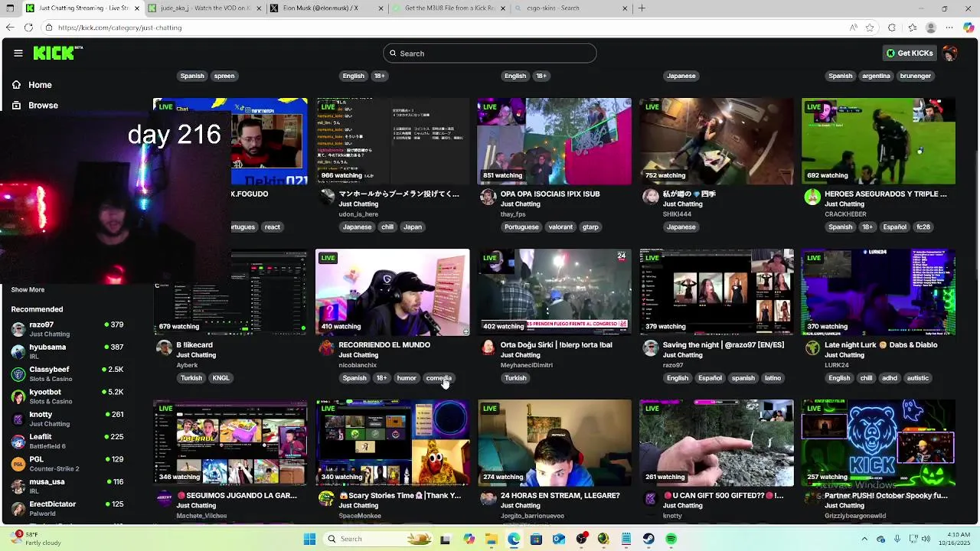Image resolution: width=980 pixels, height=551 pixels.
Task: Click the PGL channel avatar icon
Action: 18,464
